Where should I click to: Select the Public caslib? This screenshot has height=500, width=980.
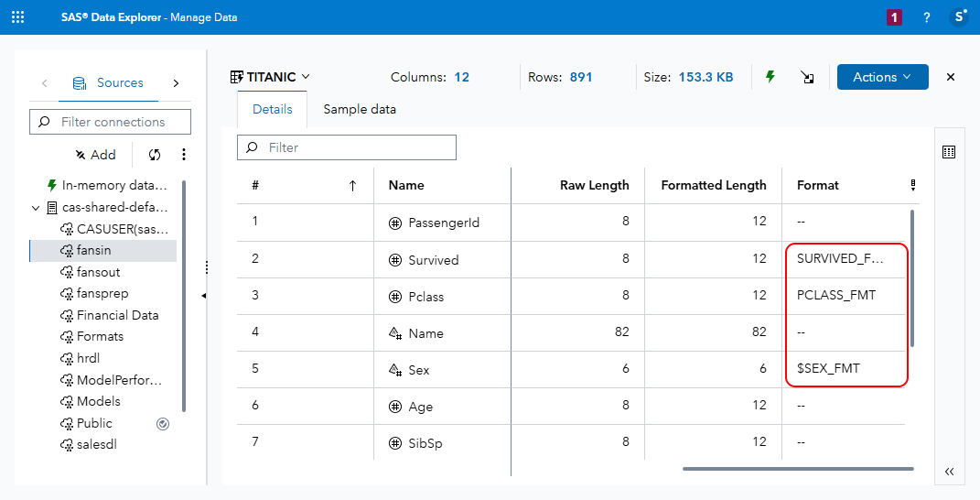[86, 423]
